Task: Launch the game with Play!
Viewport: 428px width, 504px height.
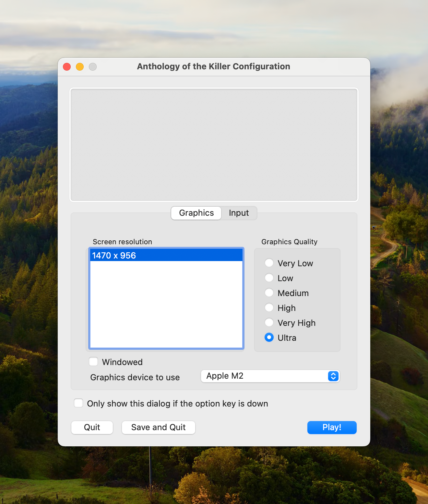Action: tap(332, 427)
